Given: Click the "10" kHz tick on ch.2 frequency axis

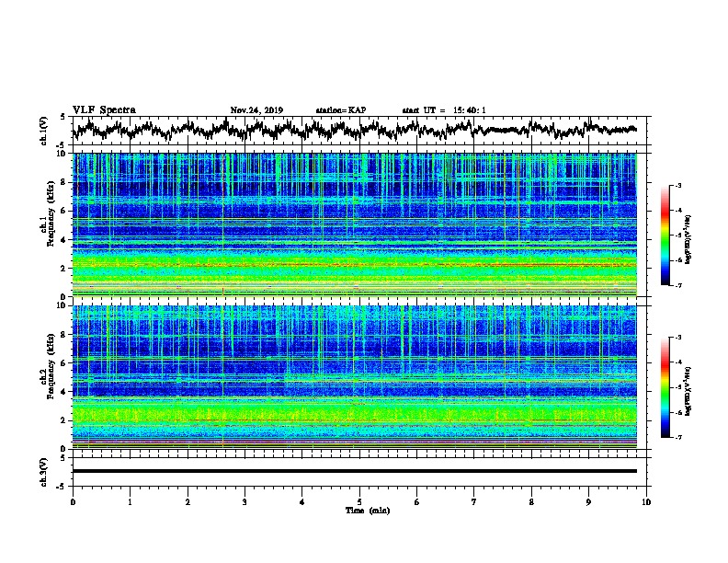Looking at the screenshot, I should coord(62,305).
